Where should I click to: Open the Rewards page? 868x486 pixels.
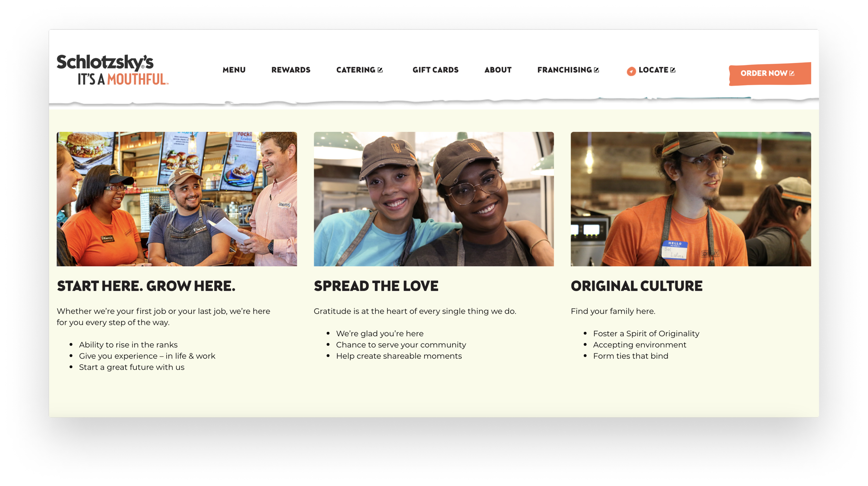coord(291,70)
